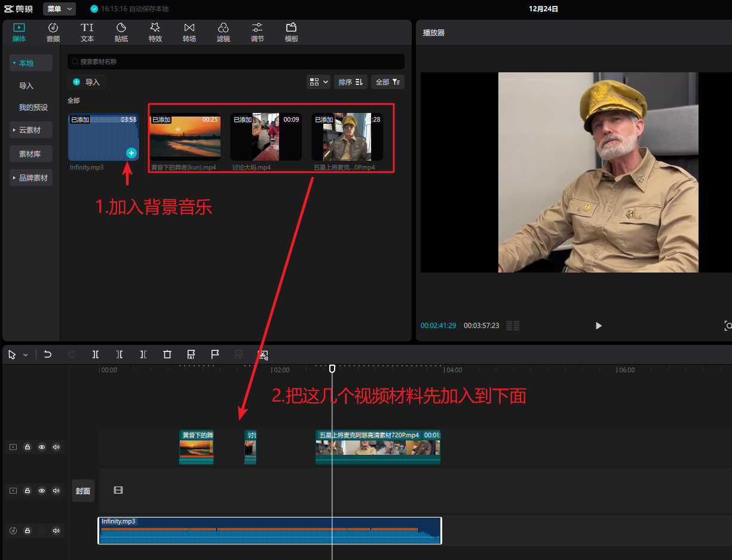Click the undo arrow in timeline toolbar
The image size is (732, 560).
coord(48,354)
